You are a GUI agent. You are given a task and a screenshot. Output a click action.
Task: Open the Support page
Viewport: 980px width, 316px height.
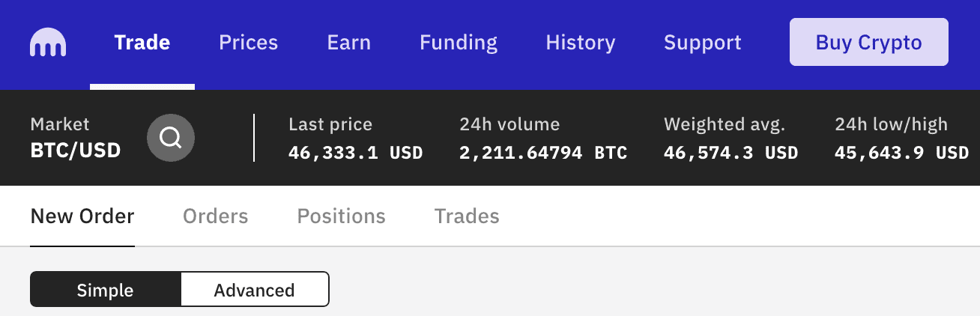(x=702, y=43)
